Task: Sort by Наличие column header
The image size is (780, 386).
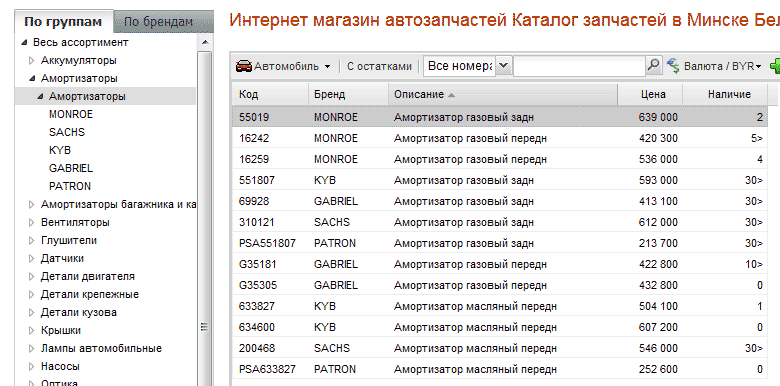Action: click(725, 94)
